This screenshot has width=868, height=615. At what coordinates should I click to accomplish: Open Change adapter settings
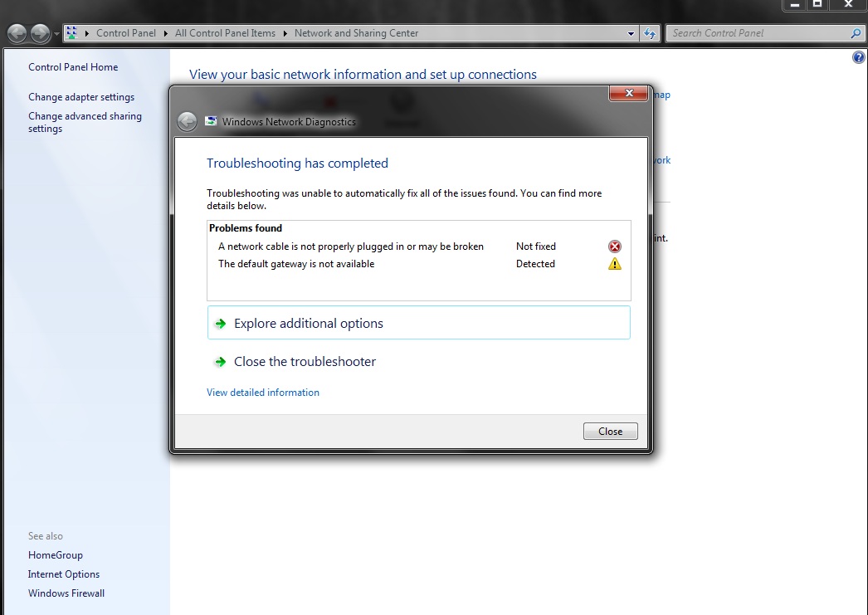coord(81,97)
